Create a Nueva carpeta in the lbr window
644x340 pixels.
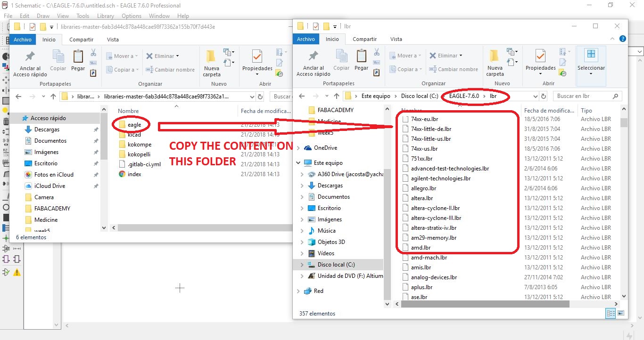pos(495,63)
